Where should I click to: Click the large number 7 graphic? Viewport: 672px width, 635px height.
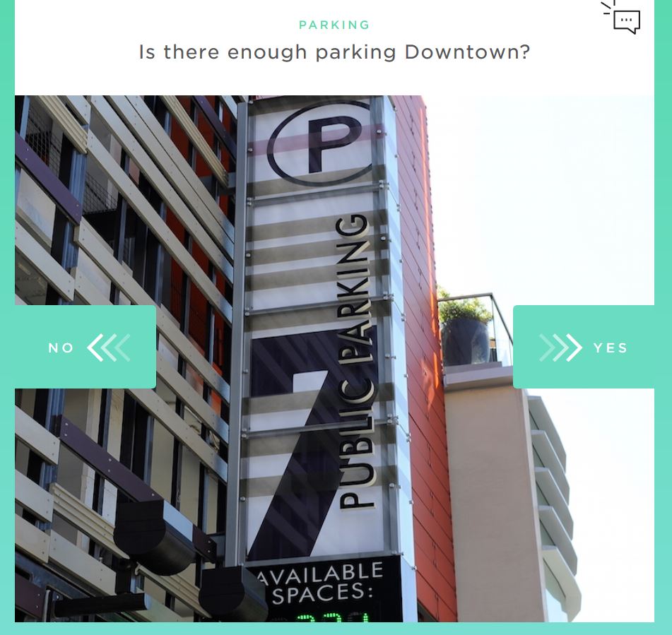coord(295,443)
